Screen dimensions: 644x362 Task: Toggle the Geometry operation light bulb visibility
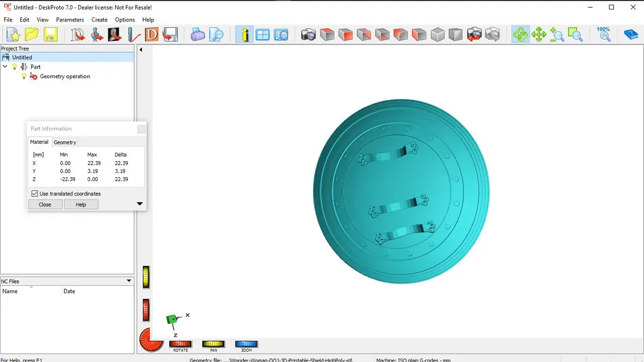click(24, 76)
